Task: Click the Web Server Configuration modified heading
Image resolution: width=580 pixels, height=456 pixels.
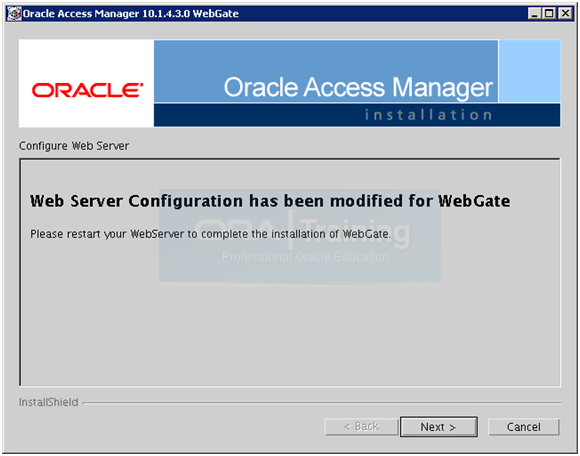Action: coord(270,201)
